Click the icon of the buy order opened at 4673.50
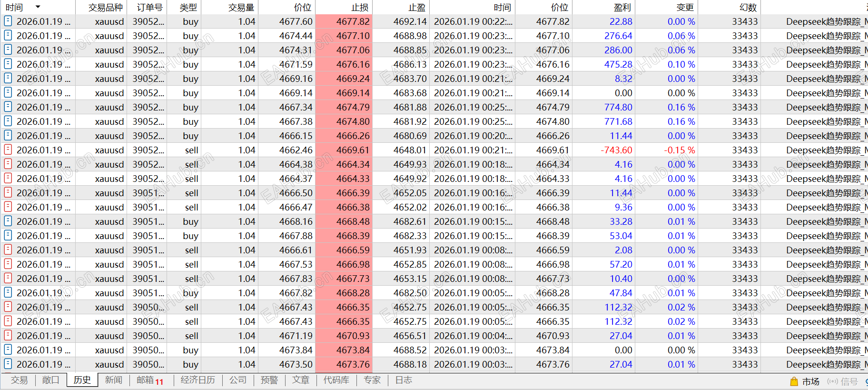This screenshot has width=868, height=390. click(8, 364)
